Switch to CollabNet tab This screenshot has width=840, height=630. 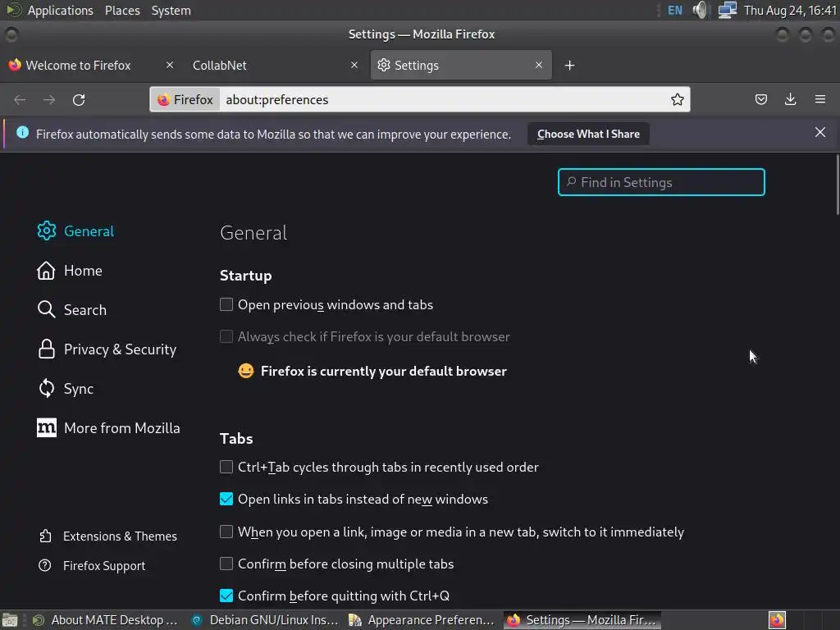[x=220, y=66]
